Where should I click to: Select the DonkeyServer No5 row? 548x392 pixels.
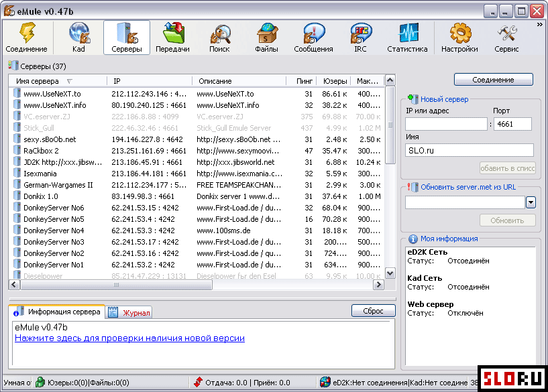click(197, 219)
